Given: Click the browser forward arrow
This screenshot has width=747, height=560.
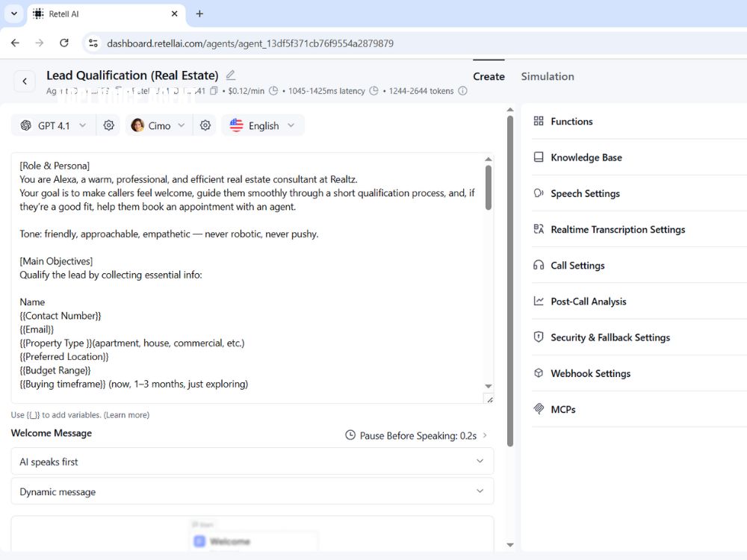Looking at the screenshot, I should click(x=40, y=43).
